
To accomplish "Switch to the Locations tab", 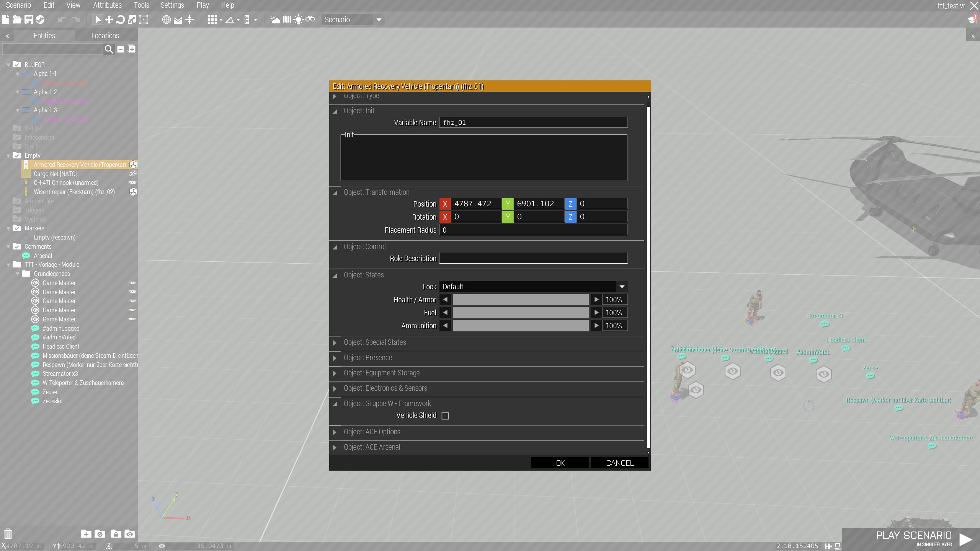I will click(x=105, y=35).
